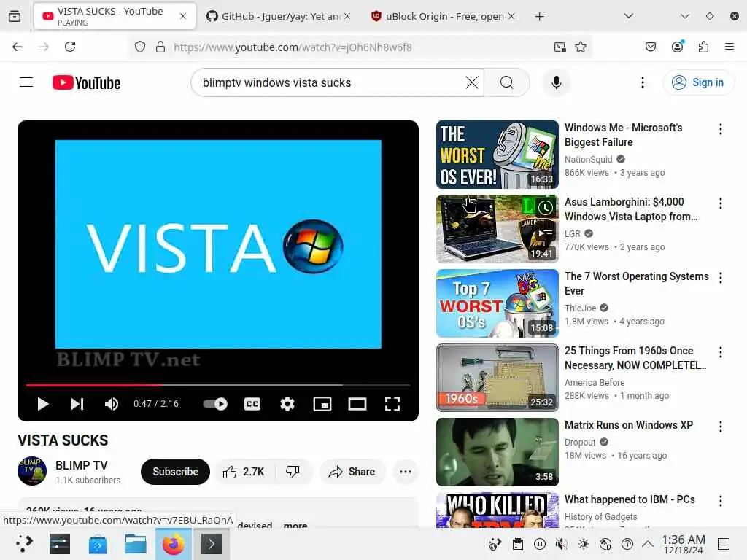This screenshot has height=560, width=747.
Task: Open the KDE application launcher
Action: pyautogui.click(x=23, y=544)
